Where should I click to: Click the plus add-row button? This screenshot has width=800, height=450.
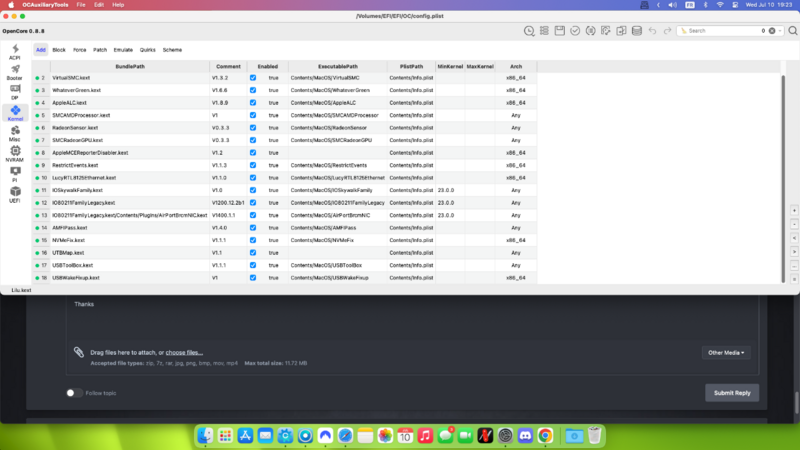794,211
